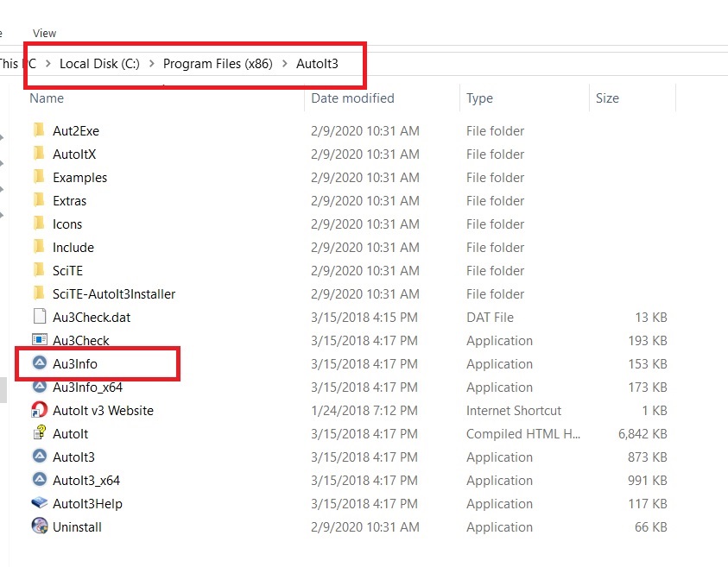Click the AutoIt3Help application icon
728x567 pixels.
[x=39, y=504]
